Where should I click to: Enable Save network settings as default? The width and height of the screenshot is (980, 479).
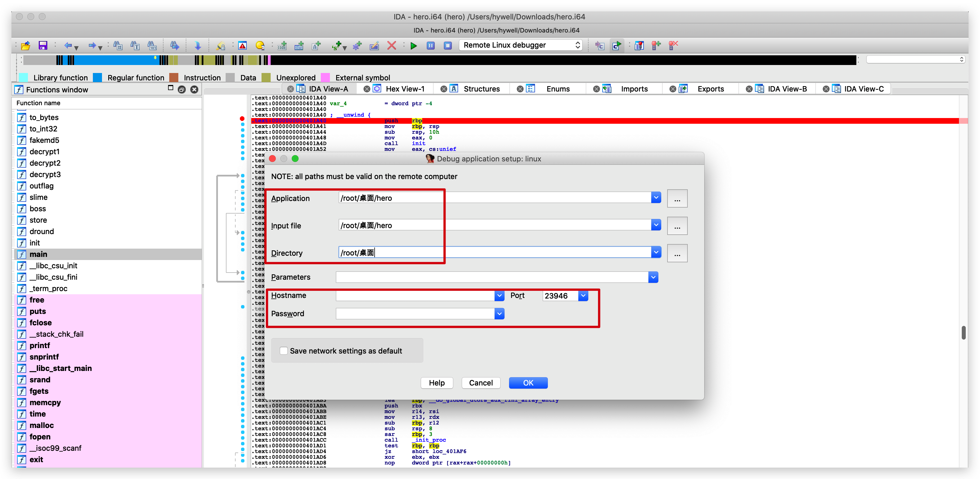click(284, 351)
